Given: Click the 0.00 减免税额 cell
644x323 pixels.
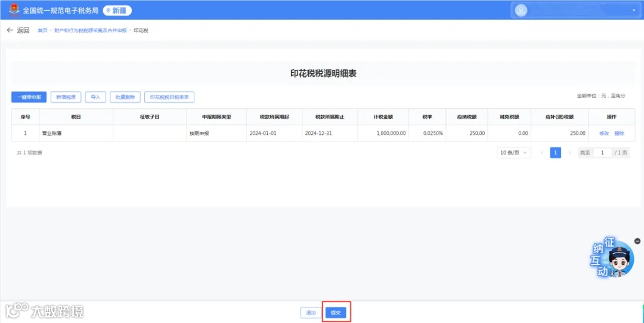Looking at the screenshot, I should (509, 133).
